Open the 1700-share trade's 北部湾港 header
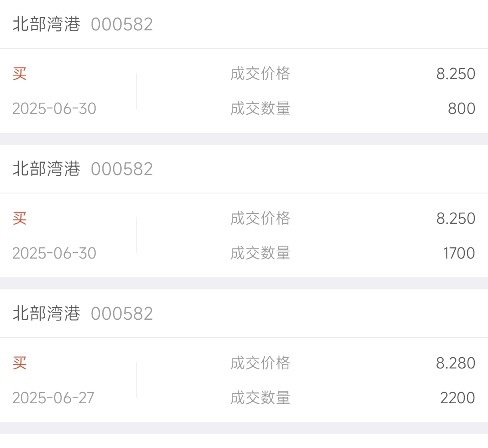Screen dimensions: 488x448 tap(244, 169)
